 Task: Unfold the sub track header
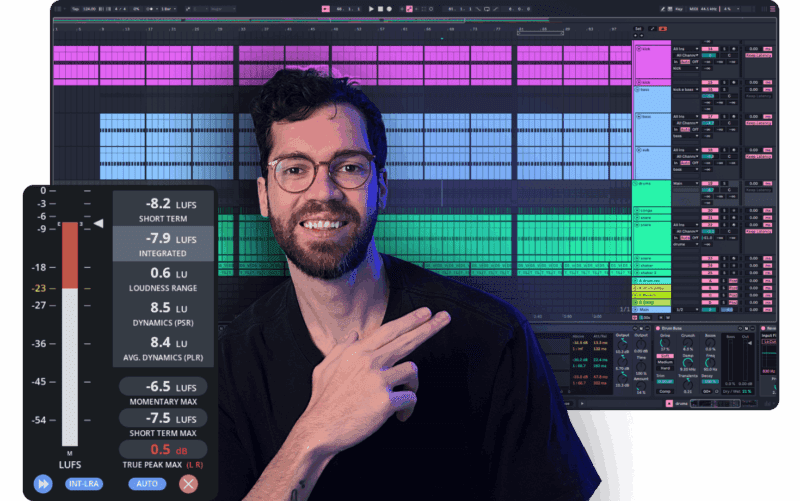pos(639,150)
